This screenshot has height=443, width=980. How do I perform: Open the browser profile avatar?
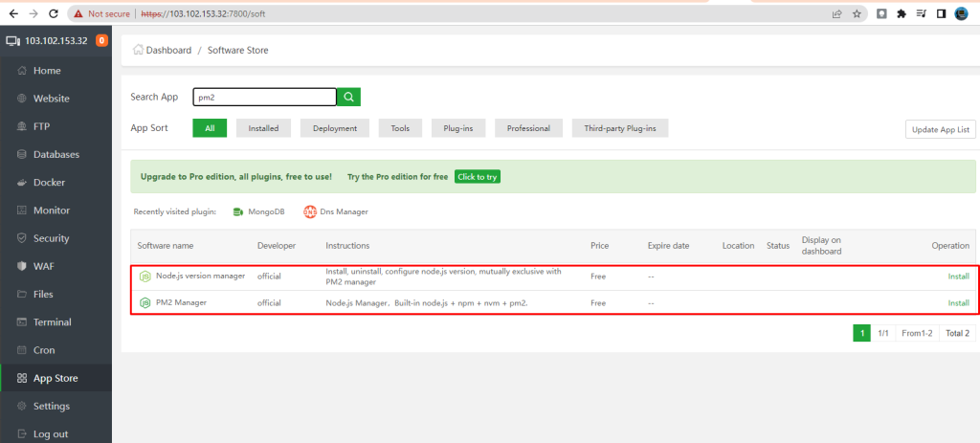click(x=961, y=13)
